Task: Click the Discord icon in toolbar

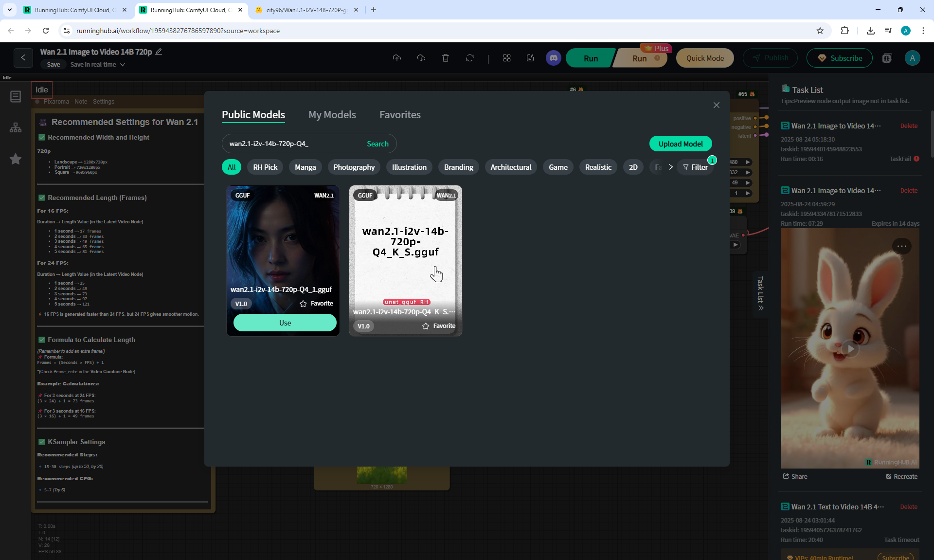Action: (553, 58)
